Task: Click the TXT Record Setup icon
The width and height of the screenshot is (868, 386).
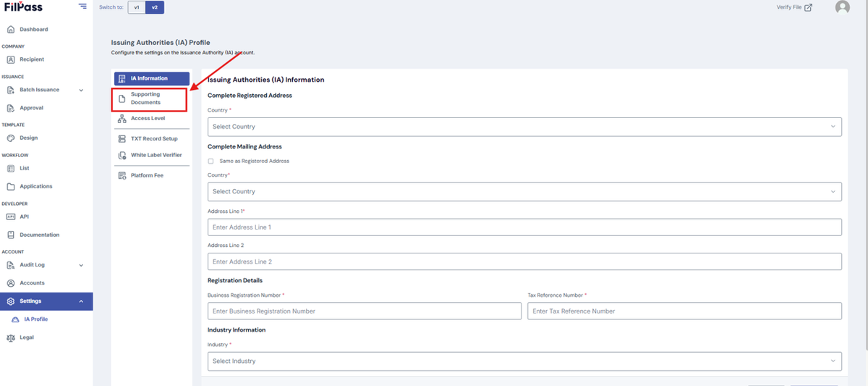Action: [x=122, y=138]
